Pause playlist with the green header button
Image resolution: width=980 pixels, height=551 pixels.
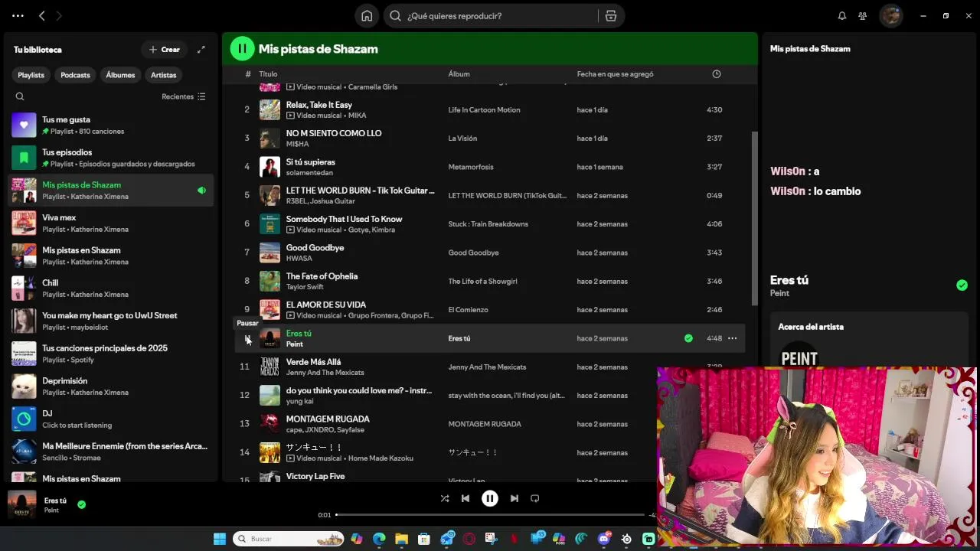coord(242,49)
